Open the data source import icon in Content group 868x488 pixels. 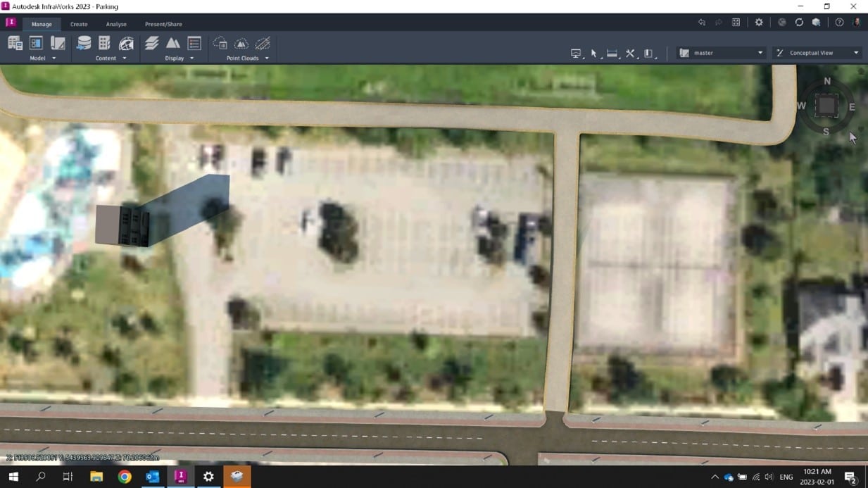click(x=84, y=43)
